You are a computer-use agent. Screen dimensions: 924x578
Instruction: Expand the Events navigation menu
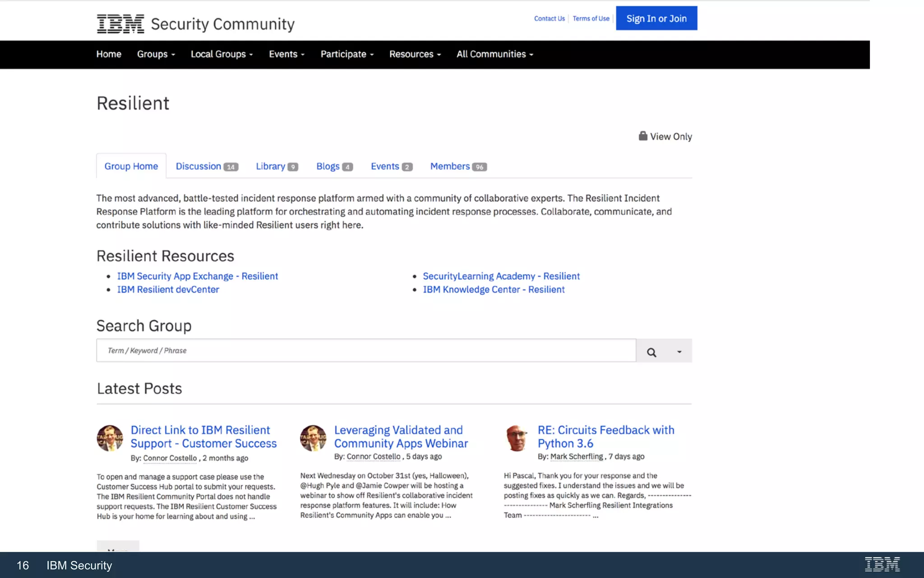tap(287, 54)
